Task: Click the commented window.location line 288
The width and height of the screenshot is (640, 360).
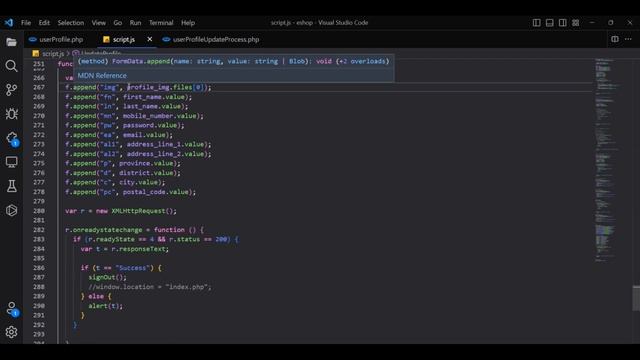Action: tap(150, 287)
